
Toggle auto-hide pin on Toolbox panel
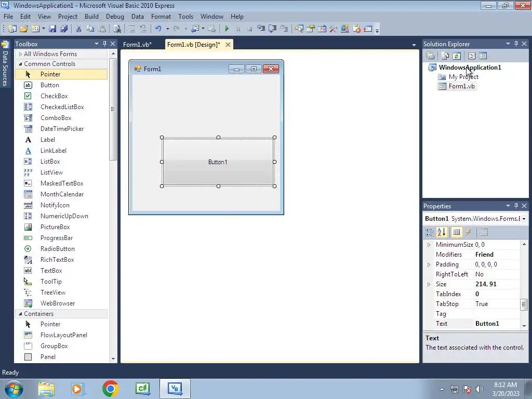click(104, 44)
